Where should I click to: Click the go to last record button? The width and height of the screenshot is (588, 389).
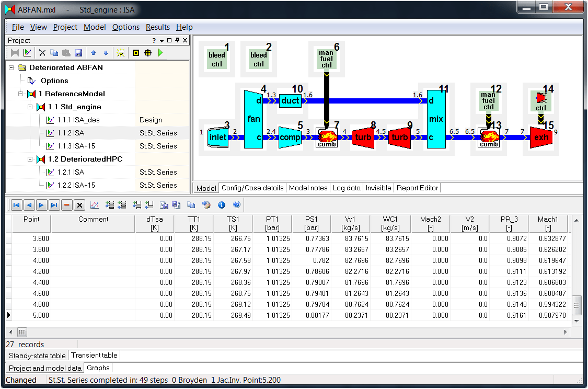[54, 205]
